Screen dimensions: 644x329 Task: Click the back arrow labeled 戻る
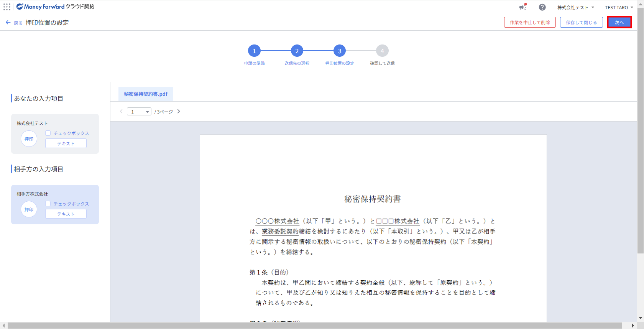click(14, 23)
